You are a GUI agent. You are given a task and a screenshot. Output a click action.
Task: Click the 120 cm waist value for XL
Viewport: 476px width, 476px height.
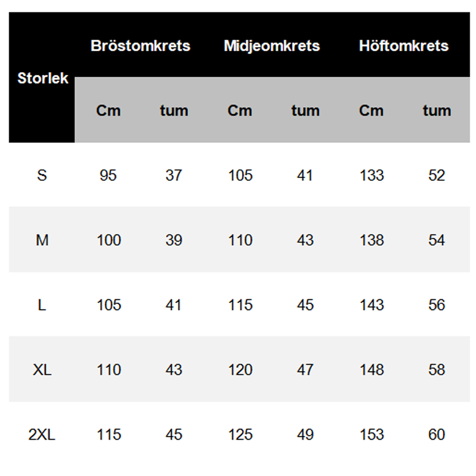point(240,370)
